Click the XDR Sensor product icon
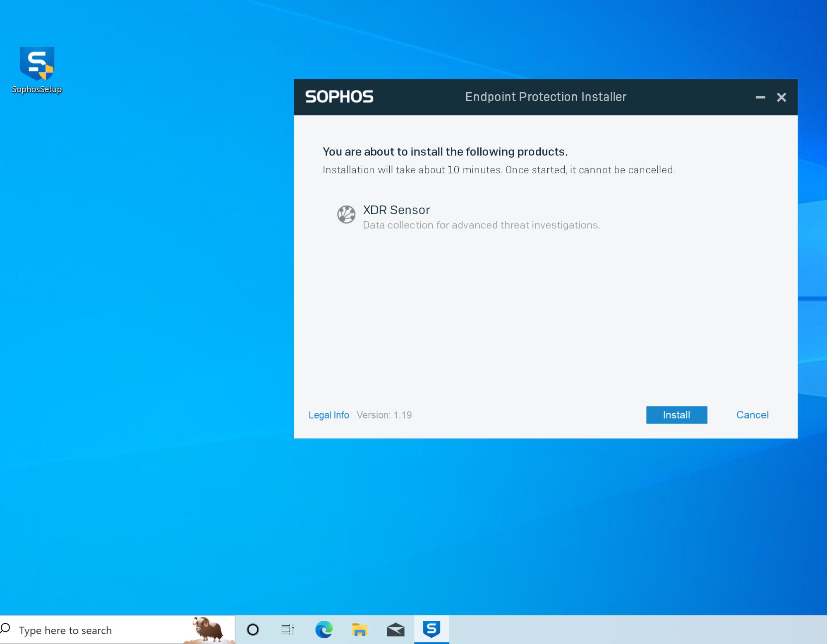The image size is (827, 644). click(346, 214)
